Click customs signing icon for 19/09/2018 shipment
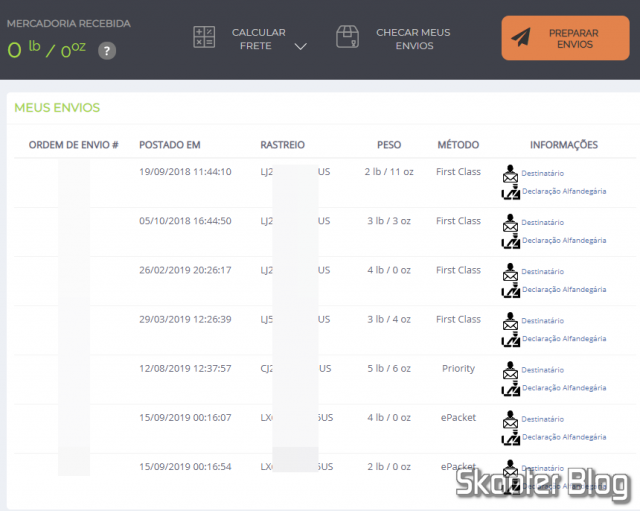 pyautogui.click(x=511, y=191)
